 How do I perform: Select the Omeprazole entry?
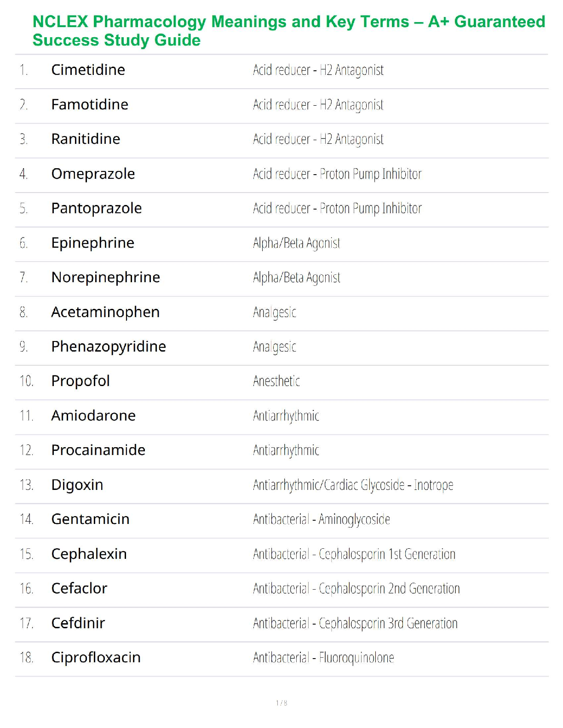(93, 174)
